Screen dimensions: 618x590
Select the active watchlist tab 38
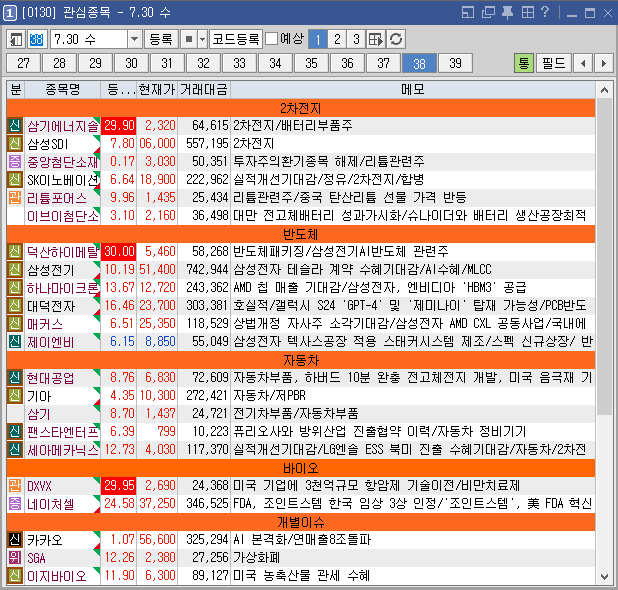[419, 63]
